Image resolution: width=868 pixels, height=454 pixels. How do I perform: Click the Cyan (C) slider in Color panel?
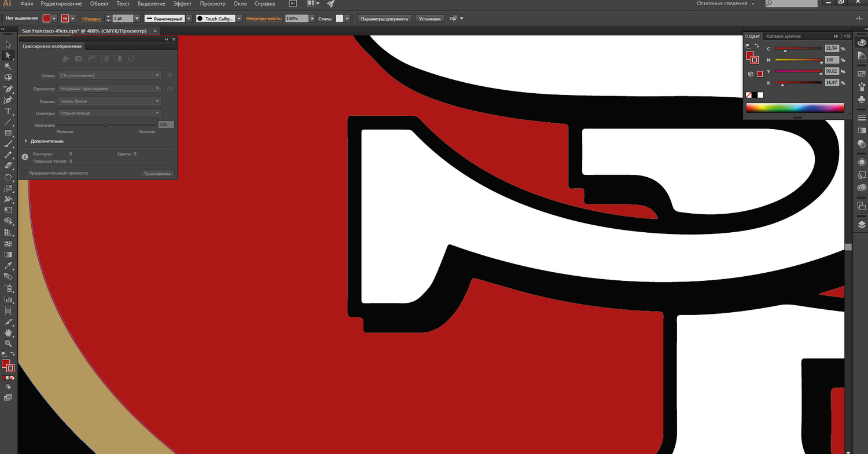coord(799,49)
